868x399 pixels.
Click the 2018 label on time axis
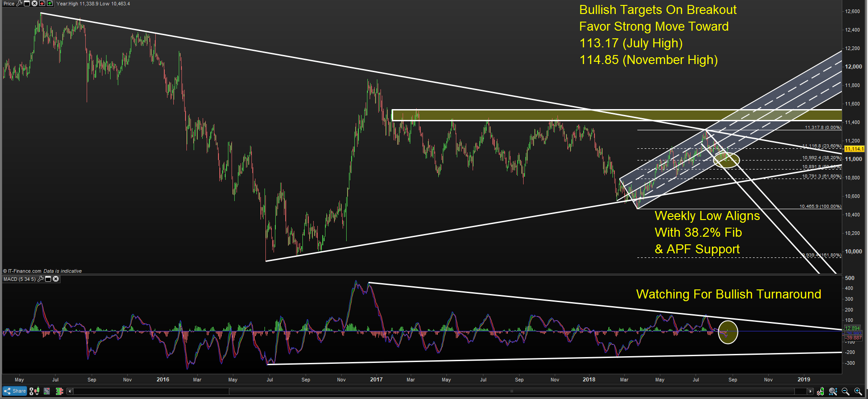pos(589,380)
